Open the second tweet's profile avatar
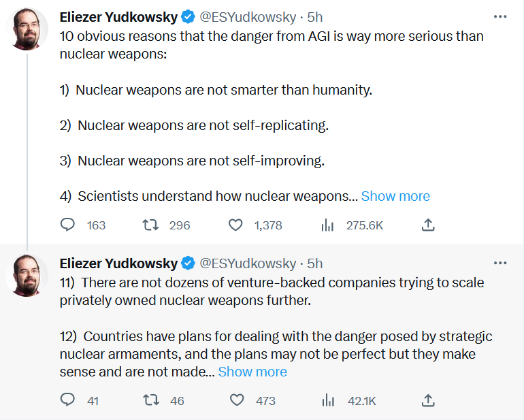The height and width of the screenshot is (420, 524). 27,276
